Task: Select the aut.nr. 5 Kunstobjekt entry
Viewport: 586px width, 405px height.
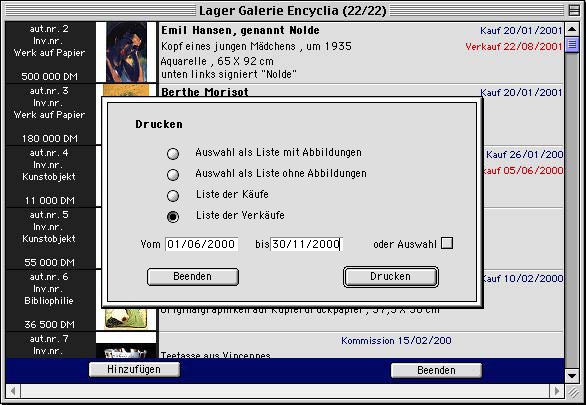Action: 50,238
